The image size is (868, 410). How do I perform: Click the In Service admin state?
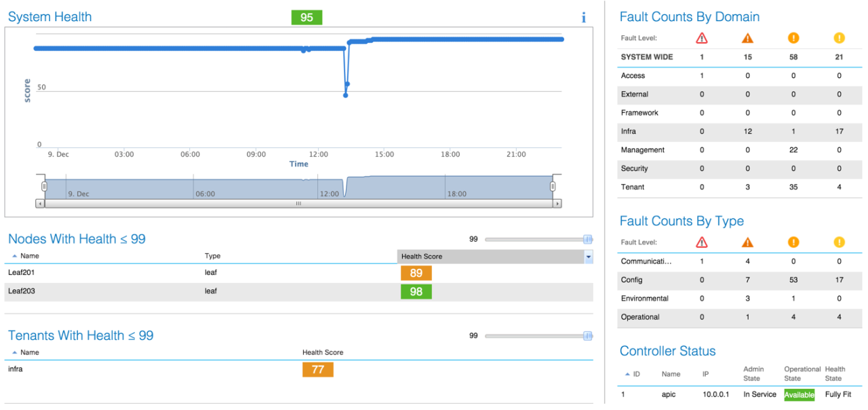(x=759, y=394)
